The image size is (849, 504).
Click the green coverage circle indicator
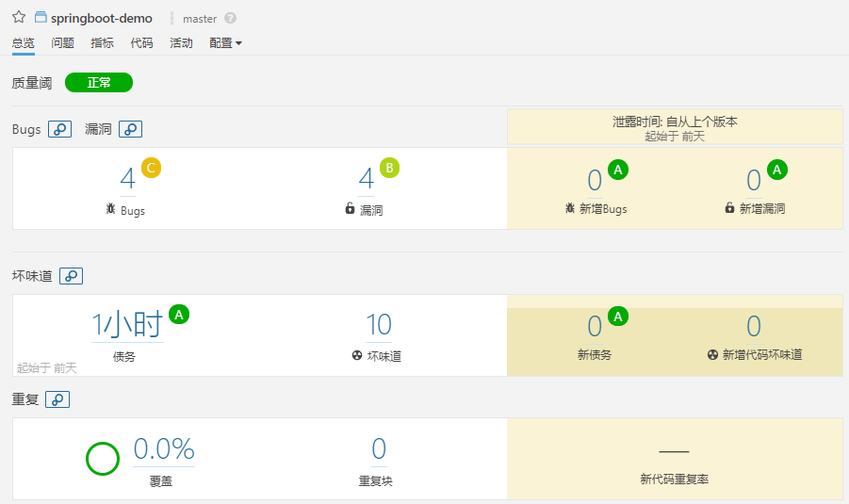tap(103, 459)
